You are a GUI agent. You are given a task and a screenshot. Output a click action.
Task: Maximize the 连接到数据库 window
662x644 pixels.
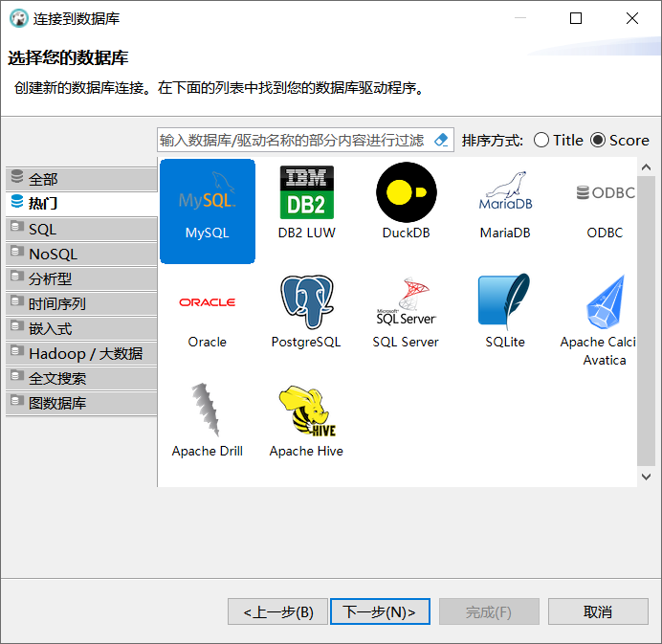point(576,18)
